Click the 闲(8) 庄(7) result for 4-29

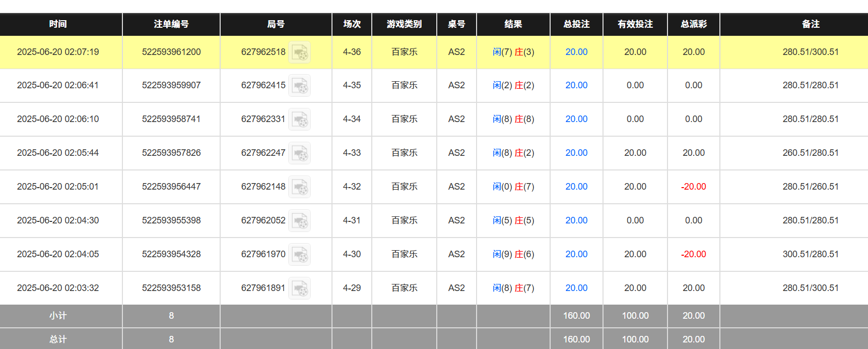pos(513,288)
